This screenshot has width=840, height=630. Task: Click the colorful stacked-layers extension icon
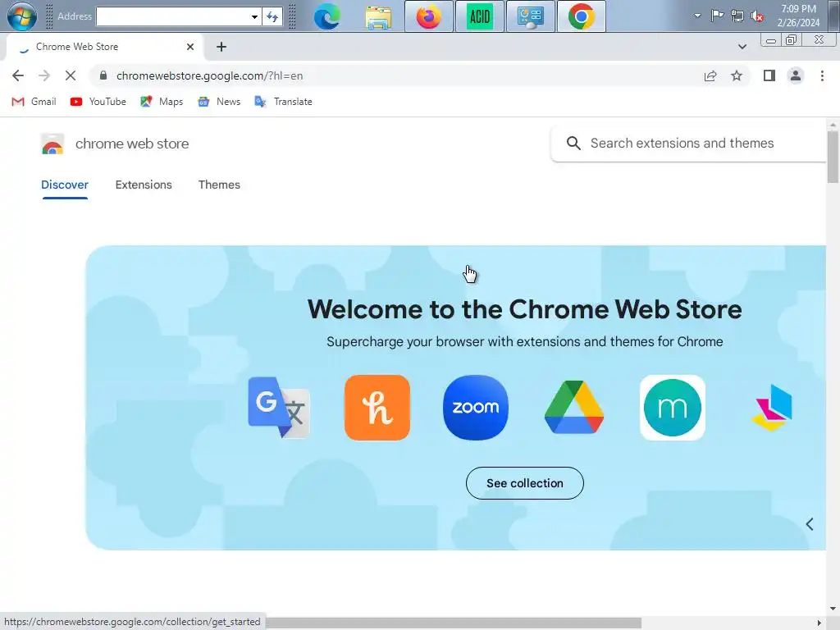771,408
